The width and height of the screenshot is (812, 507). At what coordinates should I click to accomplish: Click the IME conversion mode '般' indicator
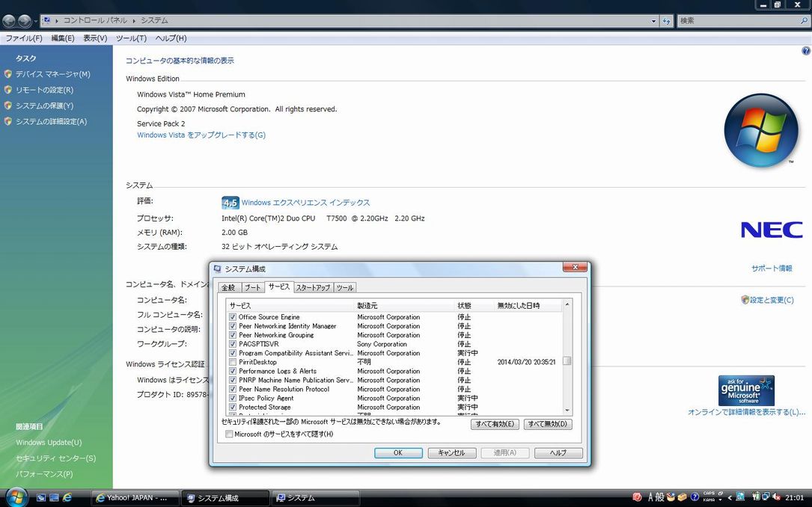[x=660, y=498]
